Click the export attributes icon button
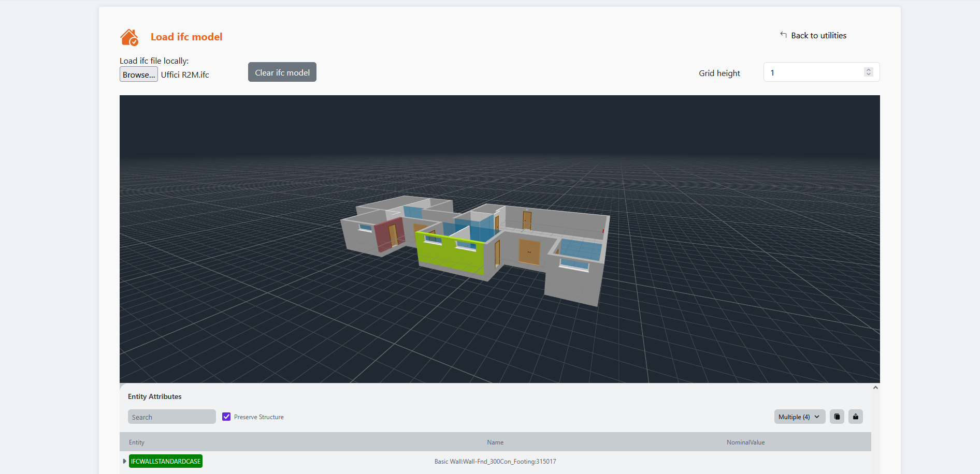This screenshot has height=474, width=980. click(855, 417)
